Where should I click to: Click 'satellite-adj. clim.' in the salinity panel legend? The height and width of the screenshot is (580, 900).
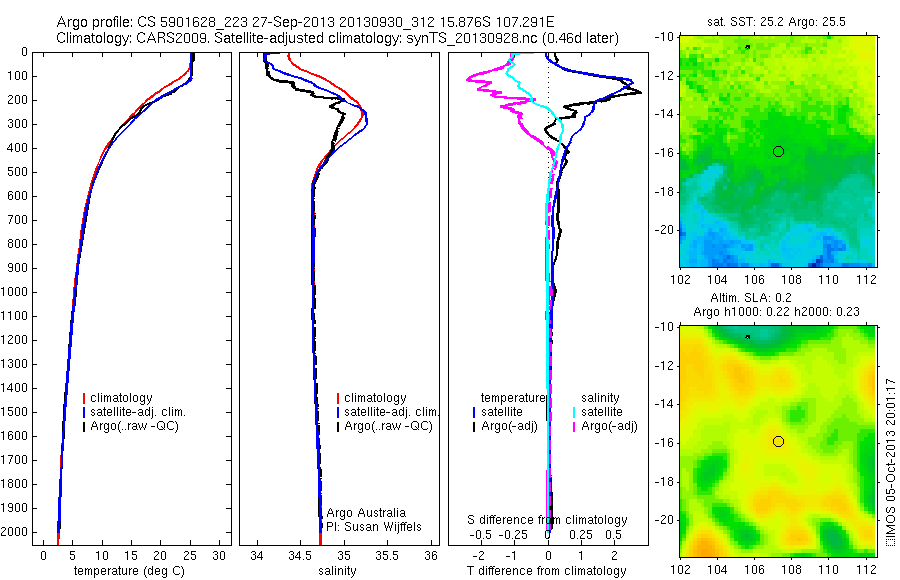[x=391, y=412]
